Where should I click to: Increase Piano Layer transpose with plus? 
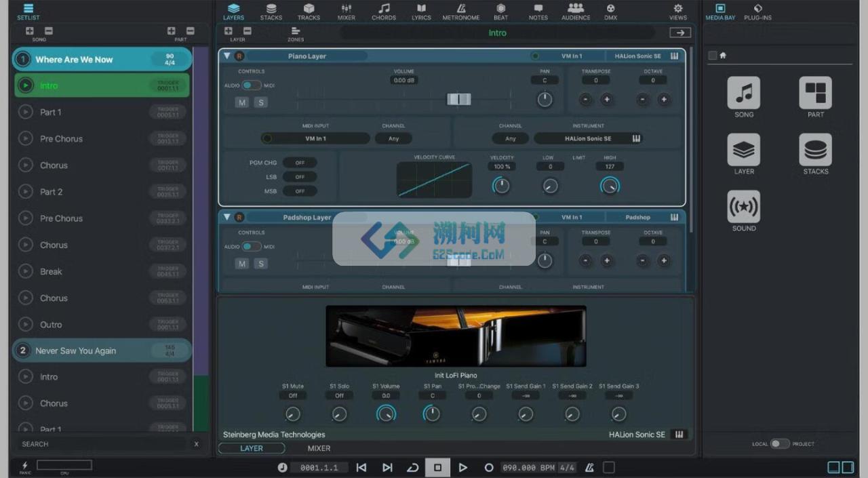click(x=606, y=100)
